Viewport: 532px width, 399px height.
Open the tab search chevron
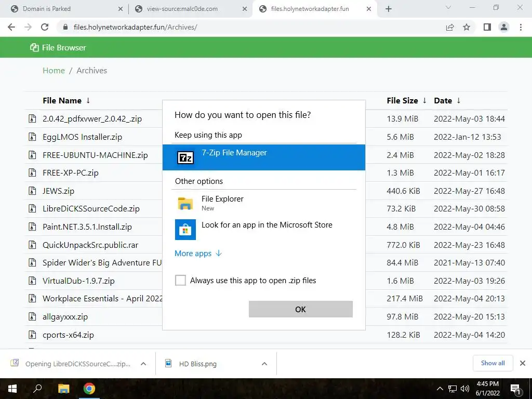pyautogui.click(x=448, y=7)
